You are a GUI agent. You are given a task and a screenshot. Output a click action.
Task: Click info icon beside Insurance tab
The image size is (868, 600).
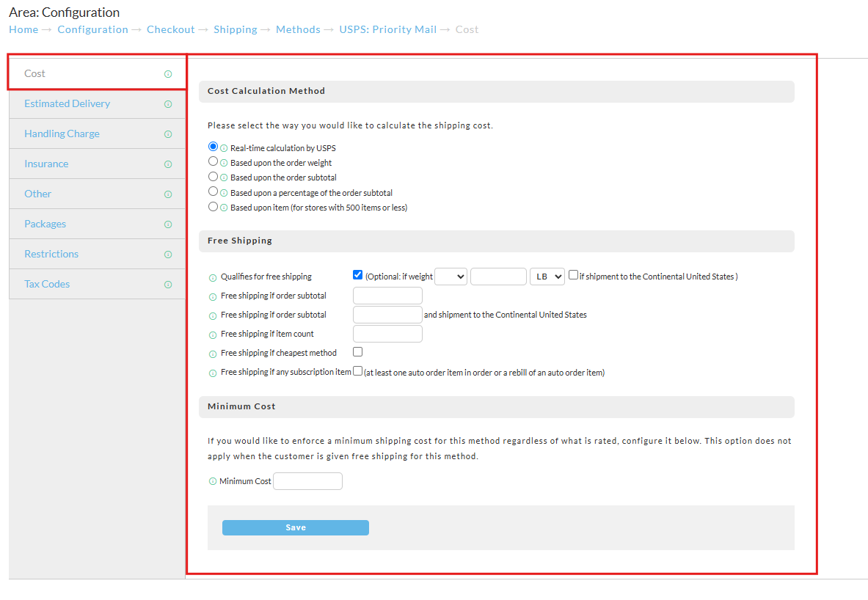(x=168, y=164)
